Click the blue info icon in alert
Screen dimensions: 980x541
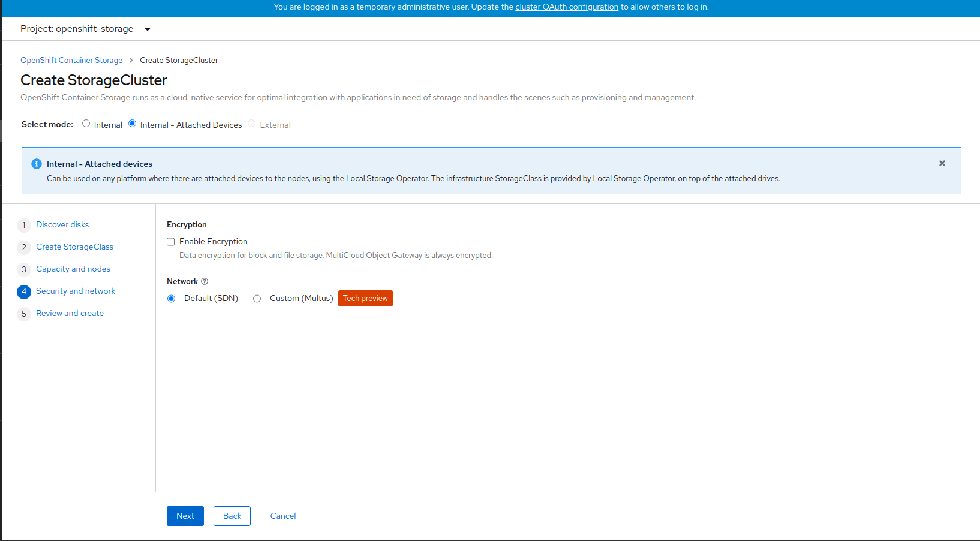[x=37, y=164]
